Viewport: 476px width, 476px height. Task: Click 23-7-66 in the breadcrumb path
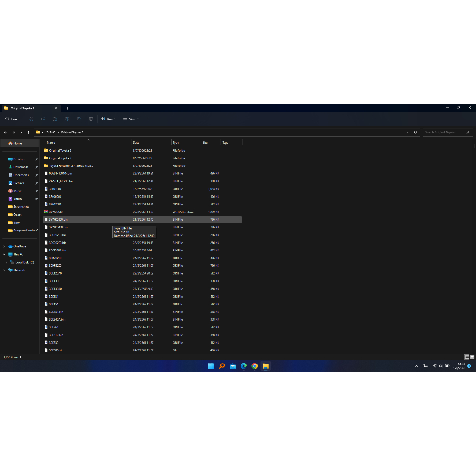50,132
